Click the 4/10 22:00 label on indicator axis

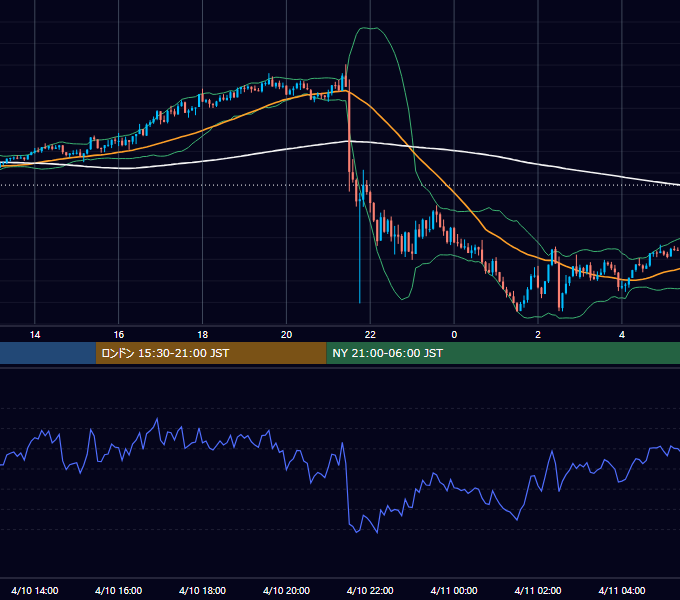[370, 590]
